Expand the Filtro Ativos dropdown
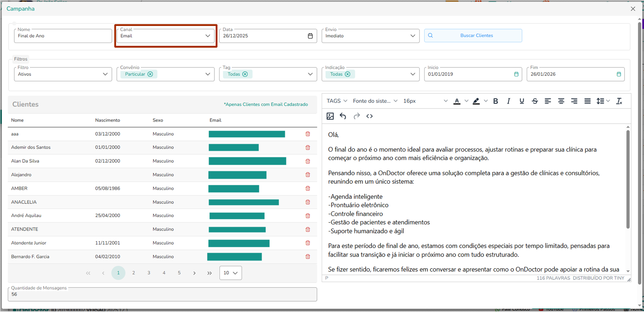Screen dimensions: 644x312 (105, 74)
